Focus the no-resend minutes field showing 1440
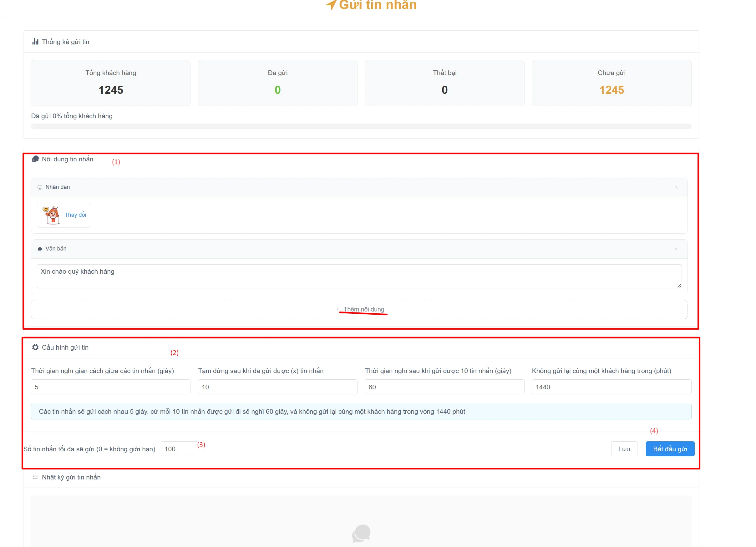Image resolution: width=756 pixels, height=547 pixels. pyautogui.click(x=612, y=387)
